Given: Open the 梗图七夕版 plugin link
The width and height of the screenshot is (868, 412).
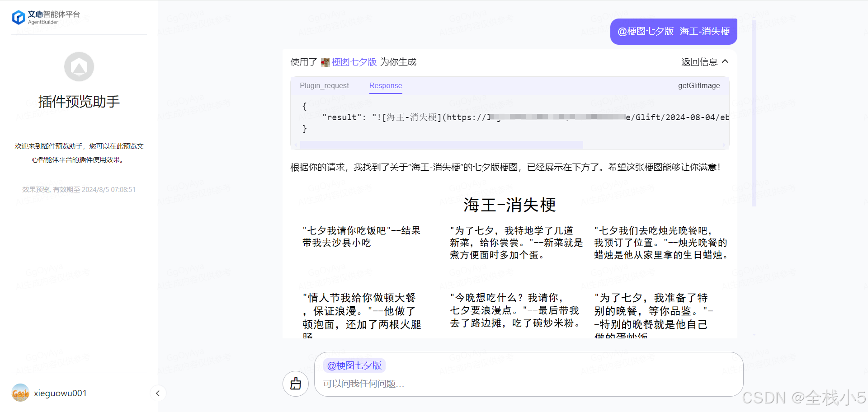Looking at the screenshot, I should tap(354, 62).
